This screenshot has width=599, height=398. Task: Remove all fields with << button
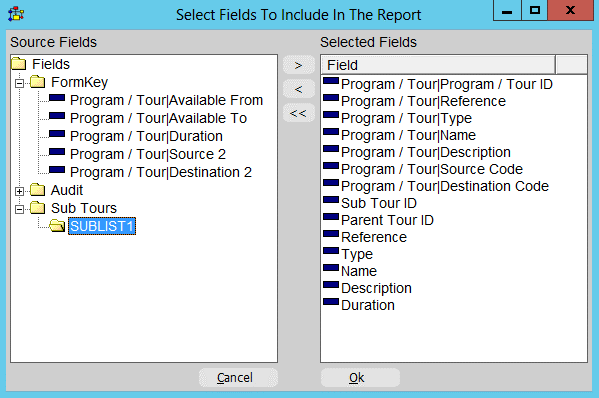[x=299, y=113]
